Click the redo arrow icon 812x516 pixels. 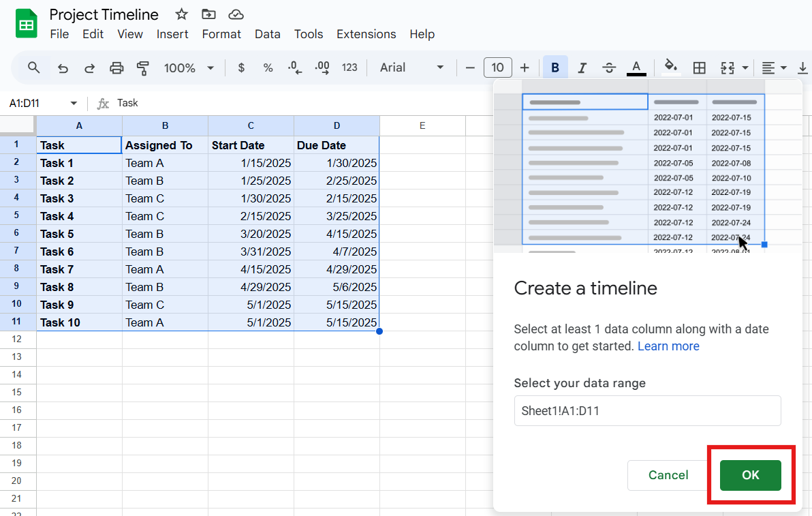point(89,67)
